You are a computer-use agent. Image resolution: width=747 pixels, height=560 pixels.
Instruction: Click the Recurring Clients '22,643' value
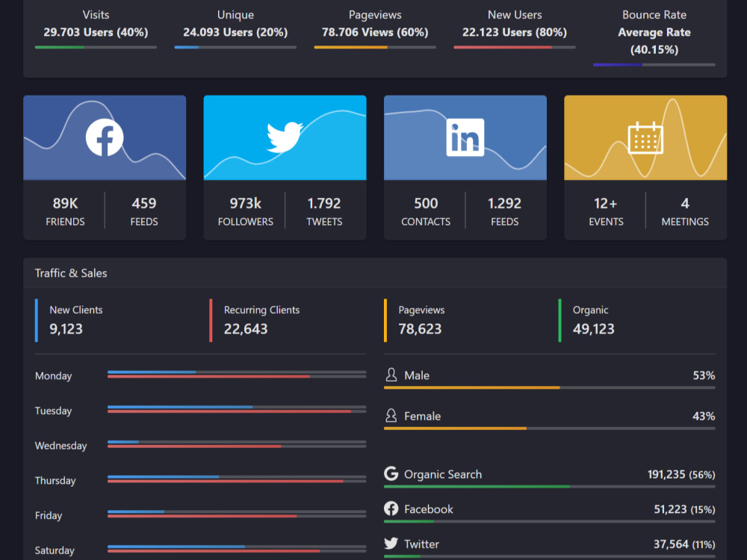[x=246, y=329]
